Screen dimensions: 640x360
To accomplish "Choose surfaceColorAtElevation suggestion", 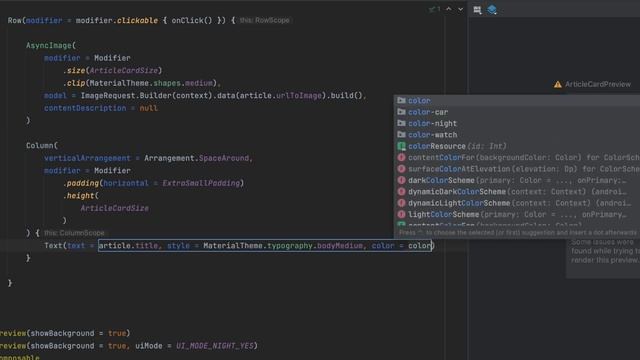I will [x=517, y=169].
